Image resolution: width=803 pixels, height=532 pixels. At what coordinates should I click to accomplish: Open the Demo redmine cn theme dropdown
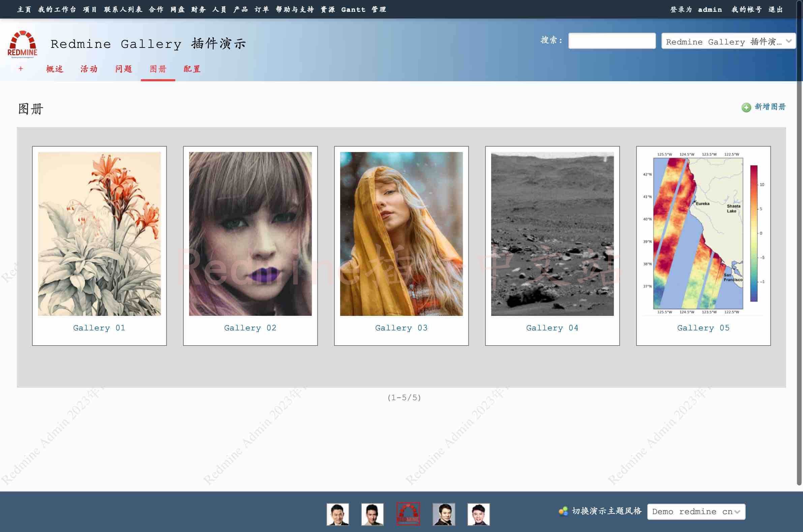tap(696, 512)
